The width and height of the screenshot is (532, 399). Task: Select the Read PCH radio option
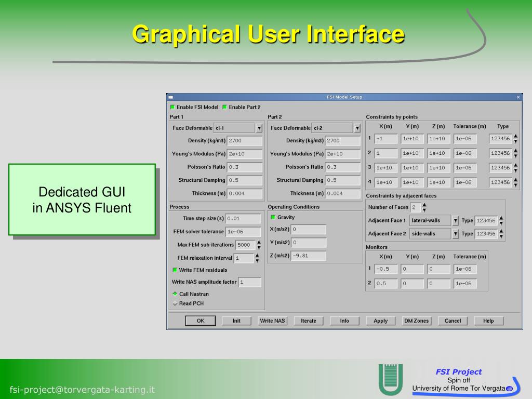175,303
